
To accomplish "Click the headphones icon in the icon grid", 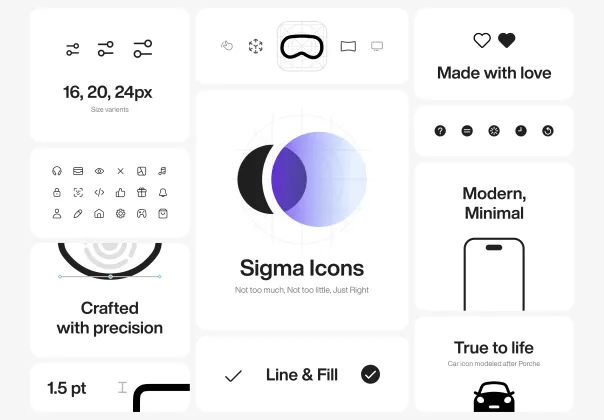I will [57, 171].
